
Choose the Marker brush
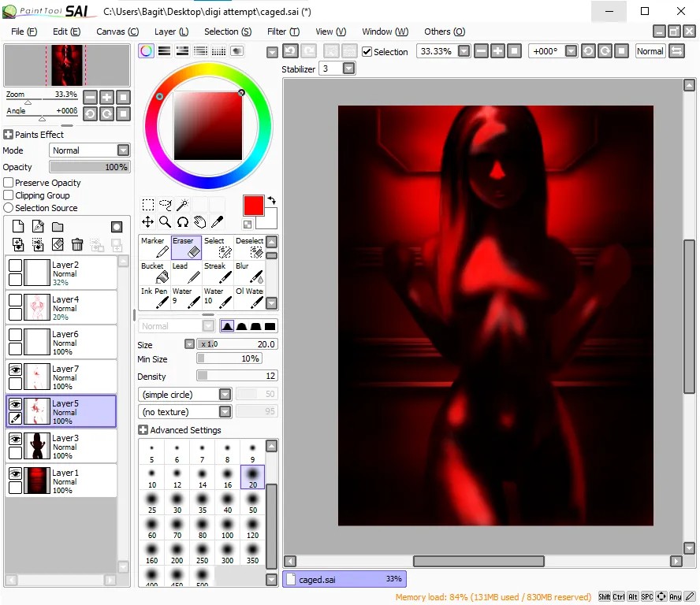155,247
